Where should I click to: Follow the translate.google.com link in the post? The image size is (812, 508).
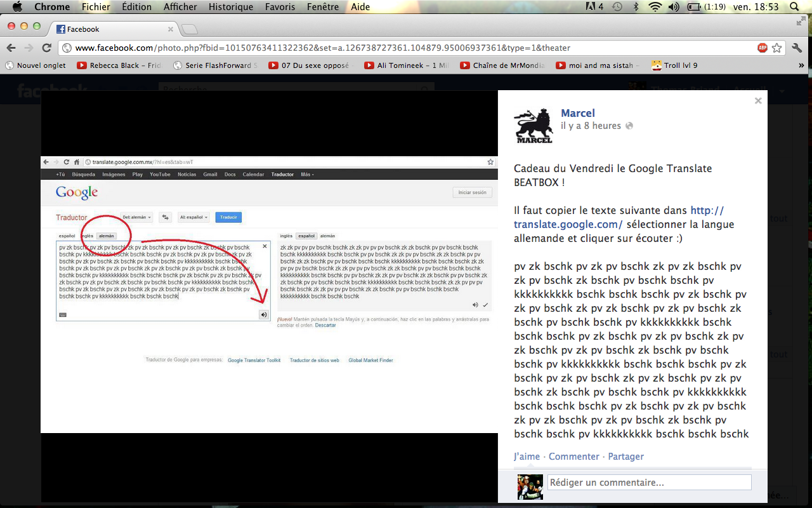tap(619, 217)
